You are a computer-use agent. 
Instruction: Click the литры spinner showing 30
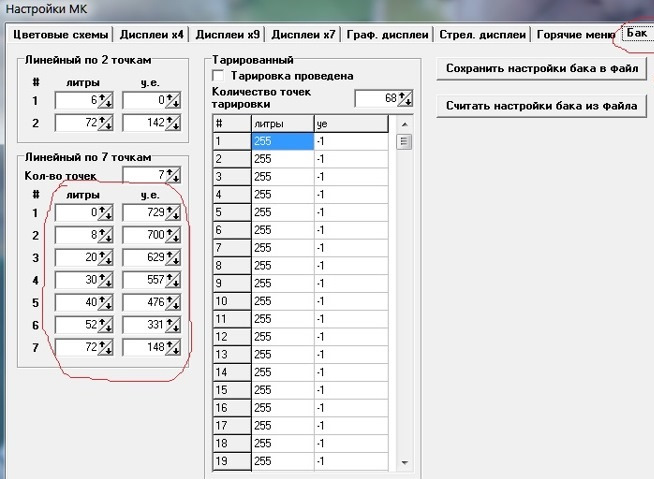pyautogui.click(x=105, y=280)
